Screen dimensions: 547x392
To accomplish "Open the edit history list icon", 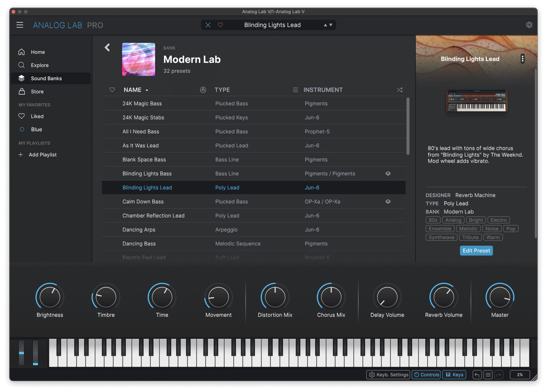I will point(488,375).
